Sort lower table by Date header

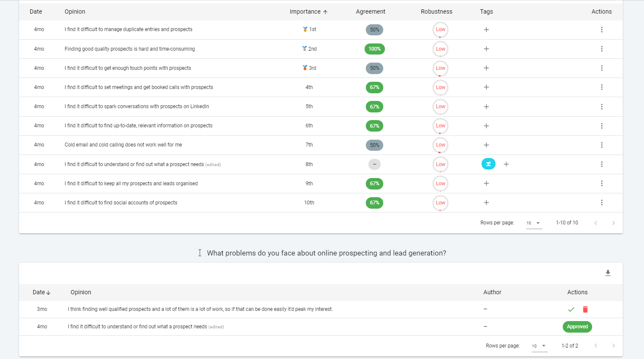point(41,292)
